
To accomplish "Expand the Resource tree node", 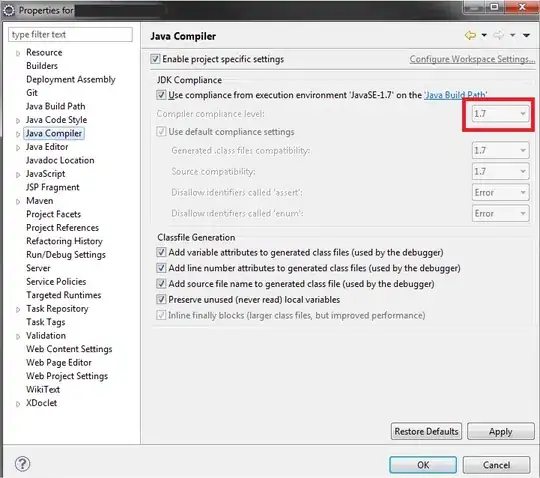I will click(x=18, y=53).
